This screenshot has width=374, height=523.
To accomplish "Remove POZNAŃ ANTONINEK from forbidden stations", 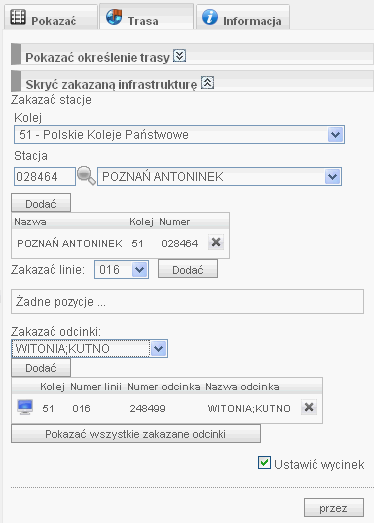I will (216, 242).
